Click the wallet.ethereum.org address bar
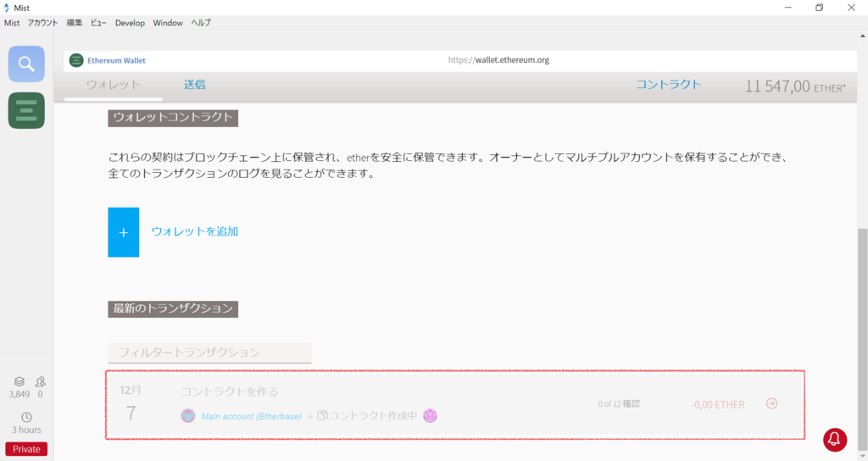The width and height of the screenshot is (868, 461). 498,60
